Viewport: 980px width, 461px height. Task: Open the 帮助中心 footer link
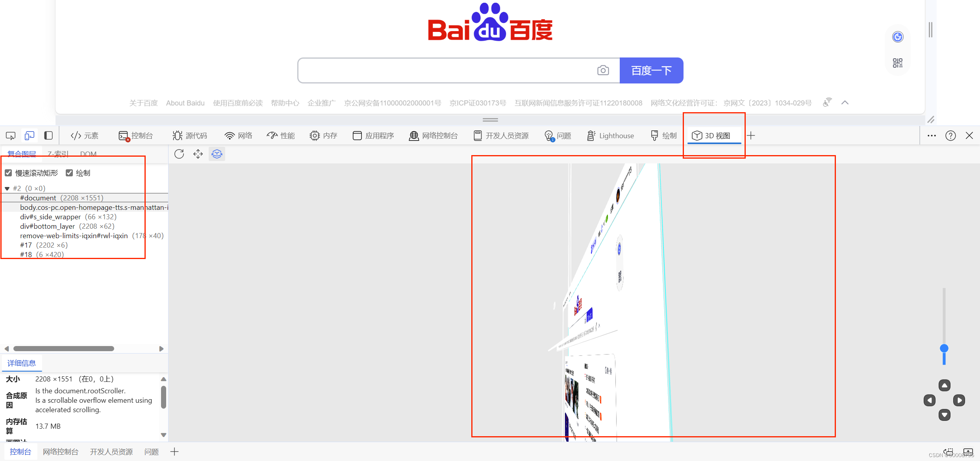pyautogui.click(x=285, y=103)
